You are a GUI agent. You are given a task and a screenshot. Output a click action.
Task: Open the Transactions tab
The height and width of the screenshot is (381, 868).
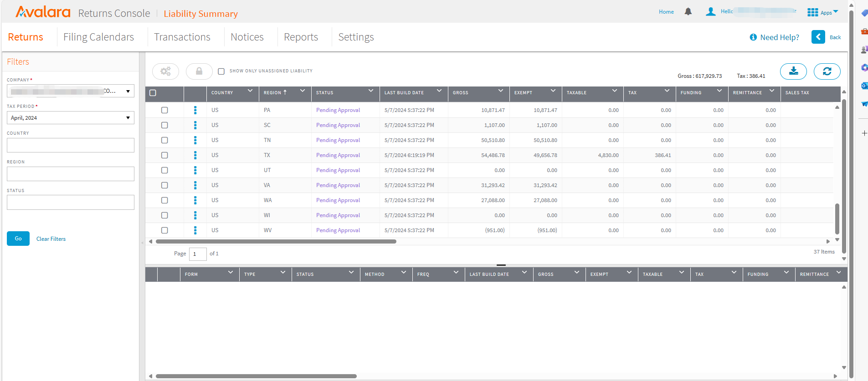point(182,37)
